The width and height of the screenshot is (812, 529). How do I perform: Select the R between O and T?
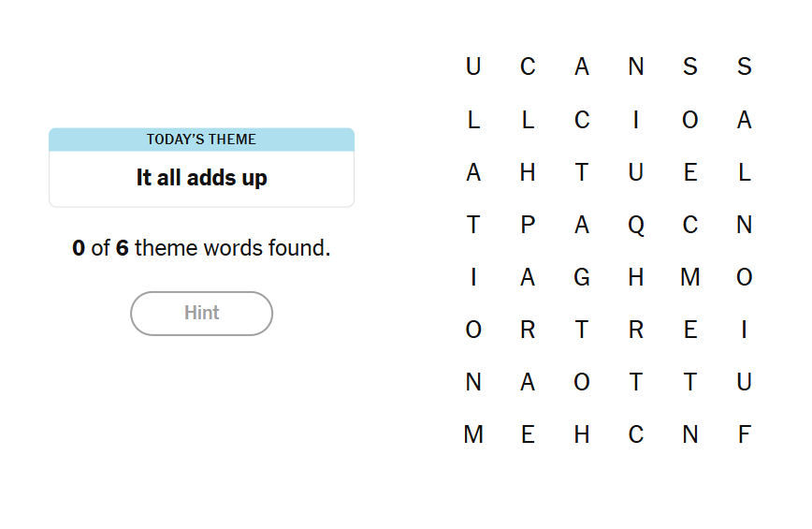click(x=528, y=330)
